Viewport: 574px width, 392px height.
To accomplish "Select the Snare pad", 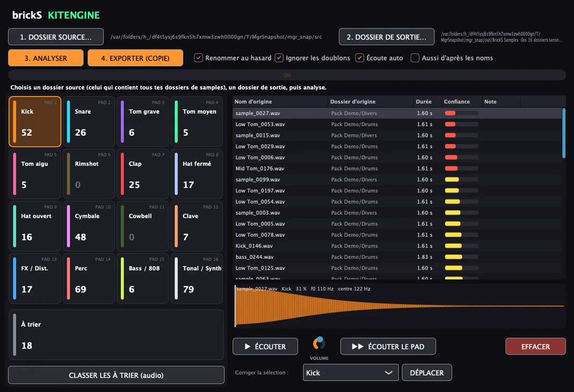I will pyautogui.click(x=89, y=122).
